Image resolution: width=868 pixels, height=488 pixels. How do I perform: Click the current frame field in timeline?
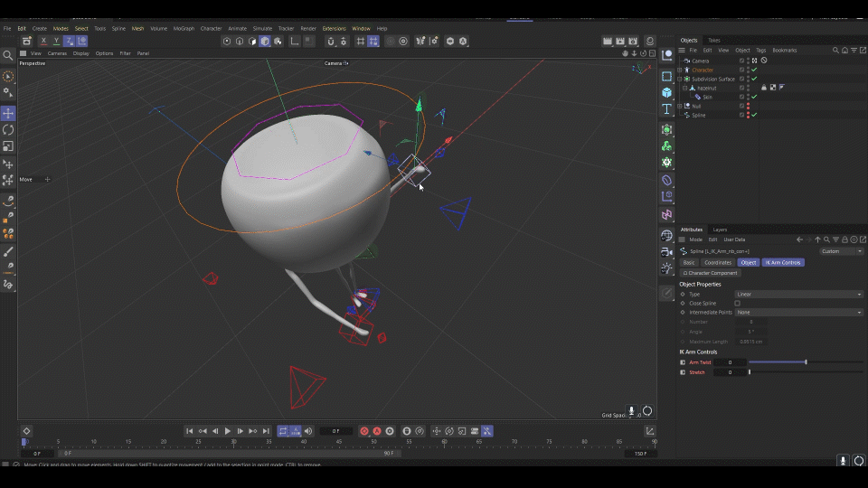[x=336, y=431]
